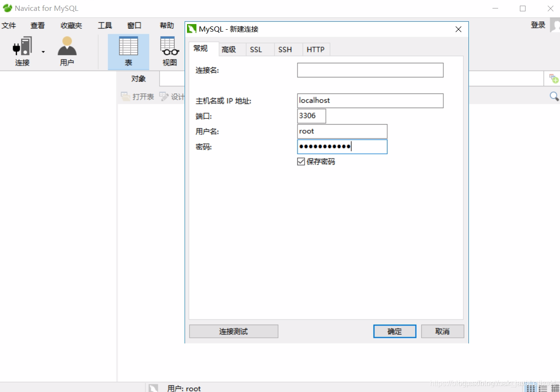Switch to detail grid view icon in status bar
The image size is (560, 392).
pos(555,388)
